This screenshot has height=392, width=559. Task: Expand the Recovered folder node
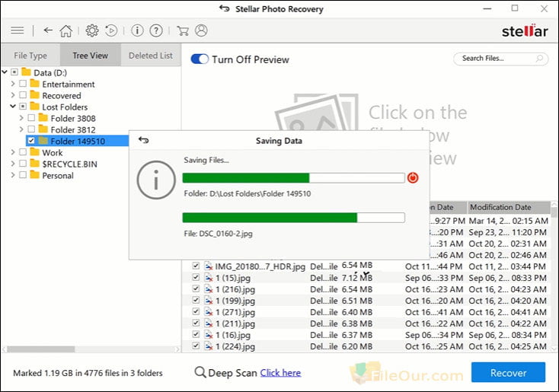pos(13,95)
